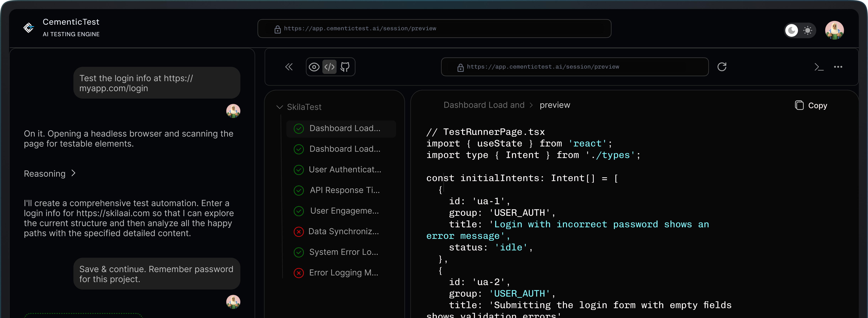The height and width of the screenshot is (318, 868).
Task: Open the GitHub icon
Action: (x=345, y=67)
